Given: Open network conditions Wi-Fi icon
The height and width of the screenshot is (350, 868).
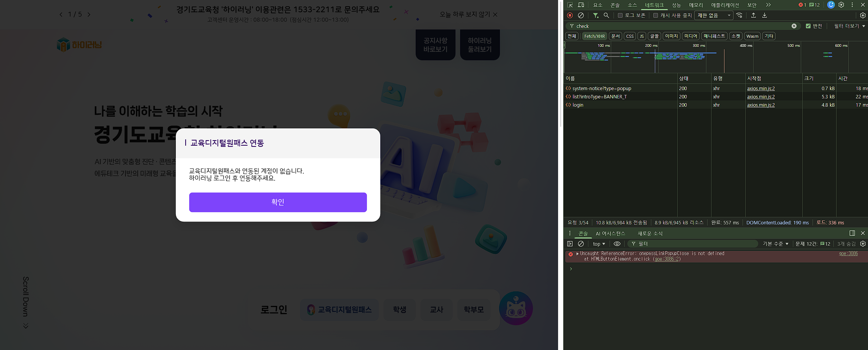Looking at the screenshot, I should coord(739,15).
